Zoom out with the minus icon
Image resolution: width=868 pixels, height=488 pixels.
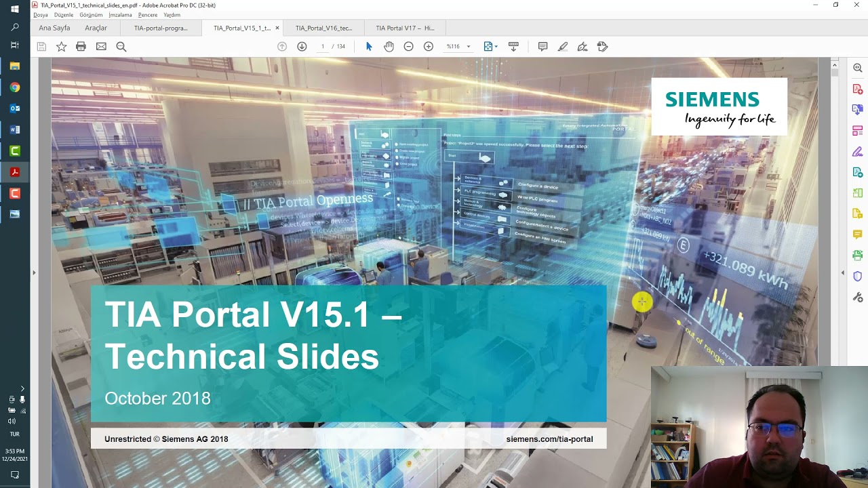[x=408, y=47]
